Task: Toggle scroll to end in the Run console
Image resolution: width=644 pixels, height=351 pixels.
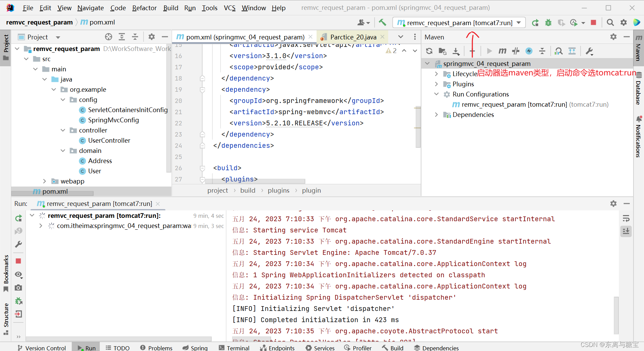Action: pos(626,231)
